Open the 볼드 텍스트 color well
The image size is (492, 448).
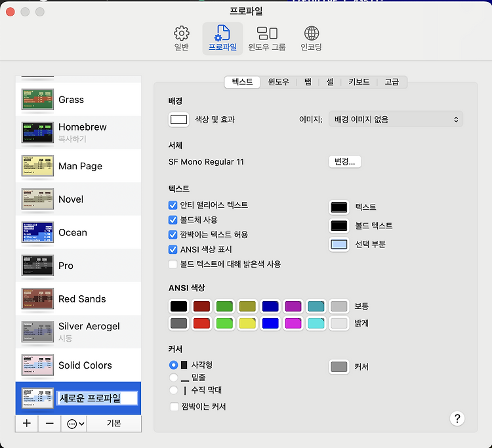[x=339, y=226]
